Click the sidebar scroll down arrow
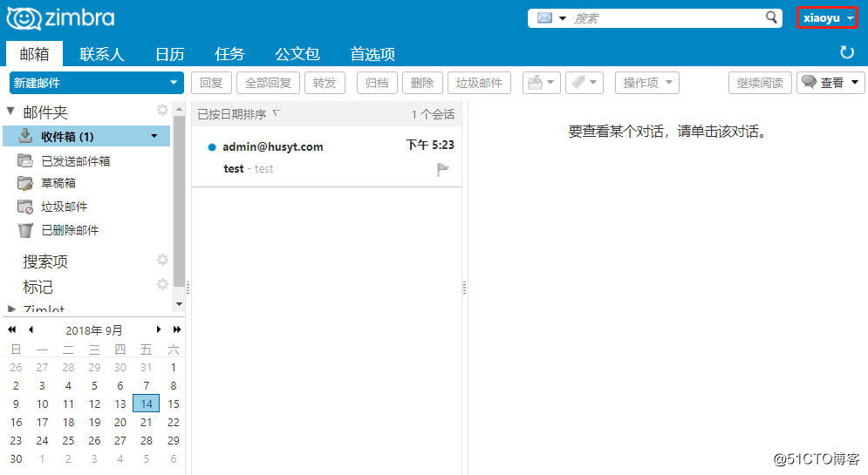868x475 pixels. tap(179, 304)
